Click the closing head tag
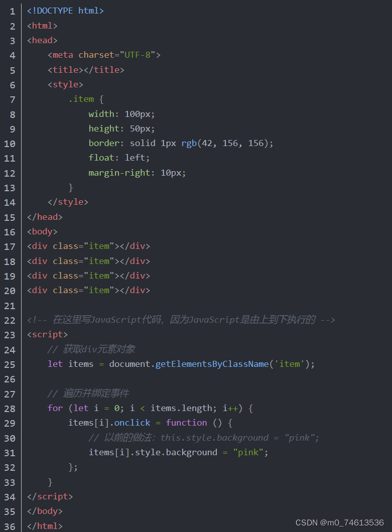Screen dimensions: 392x532 (45, 217)
